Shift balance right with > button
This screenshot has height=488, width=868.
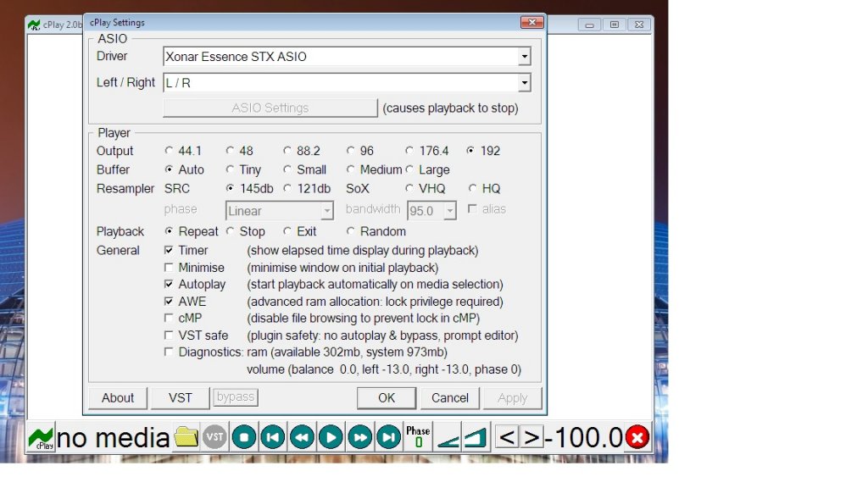(531, 438)
